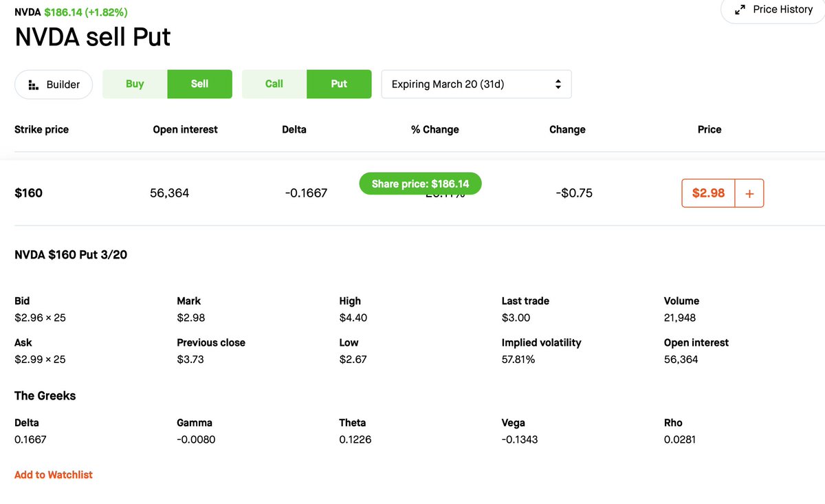Click the NVDA $160 Put 3/20 heading
This screenshot has width=825, height=504.
click(71, 254)
